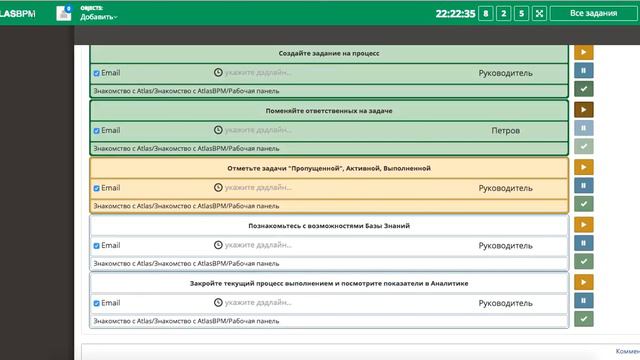Click the counter button showing 8

[x=486, y=13]
